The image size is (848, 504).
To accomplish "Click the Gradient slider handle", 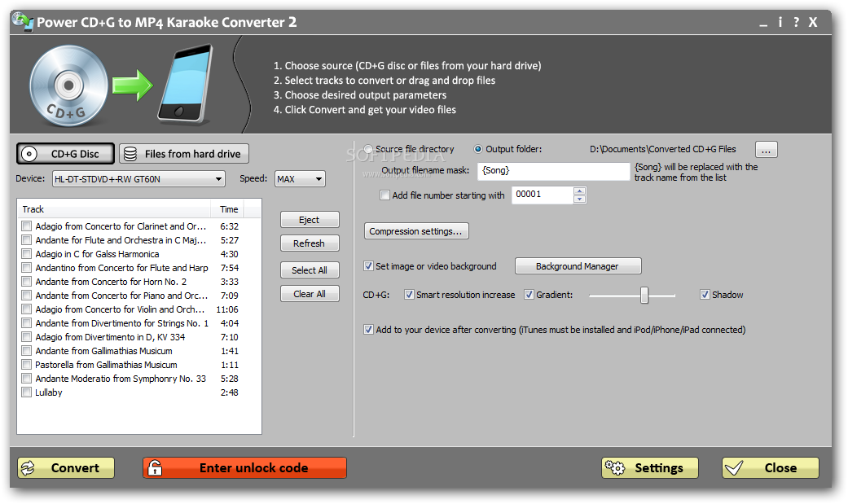I will [644, 296].
